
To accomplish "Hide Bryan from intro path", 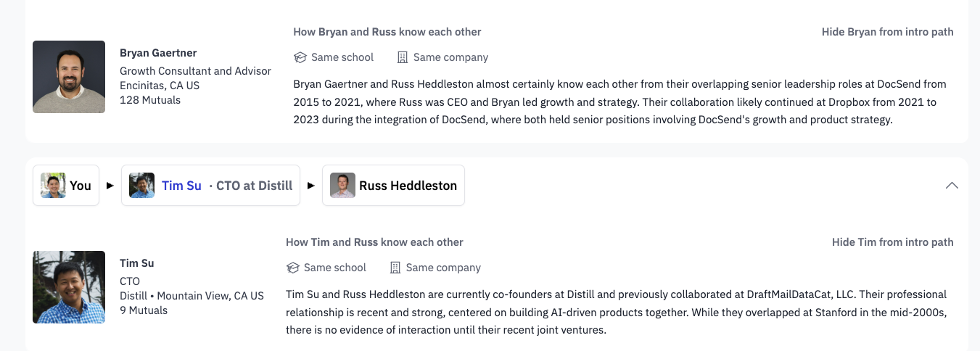I will point(887,32).
